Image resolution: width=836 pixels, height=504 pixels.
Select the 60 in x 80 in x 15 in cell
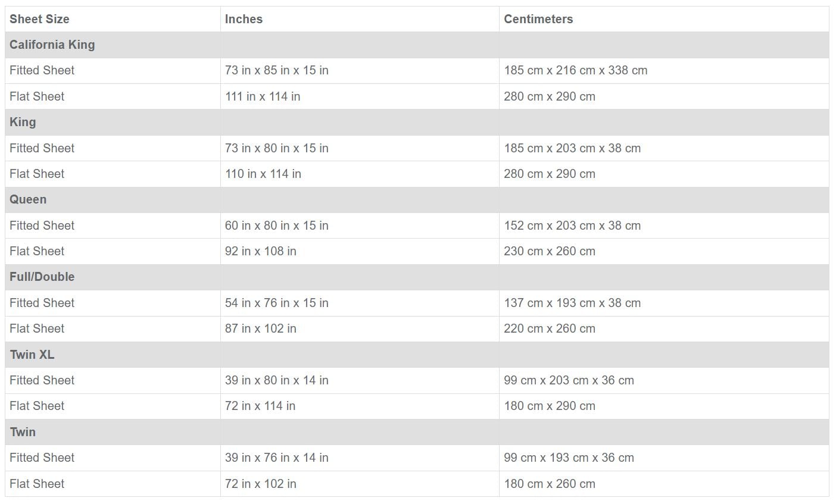point(277,226)
